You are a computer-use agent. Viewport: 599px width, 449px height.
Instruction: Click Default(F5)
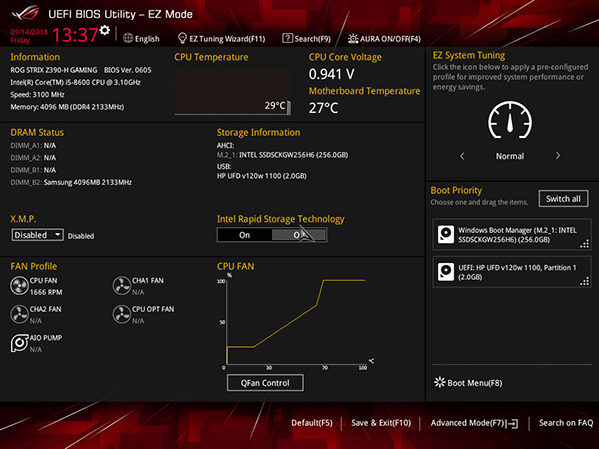312,423
